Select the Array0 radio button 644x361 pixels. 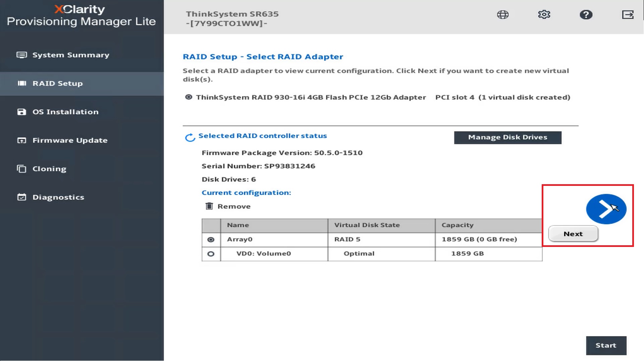tap(211, 240)
